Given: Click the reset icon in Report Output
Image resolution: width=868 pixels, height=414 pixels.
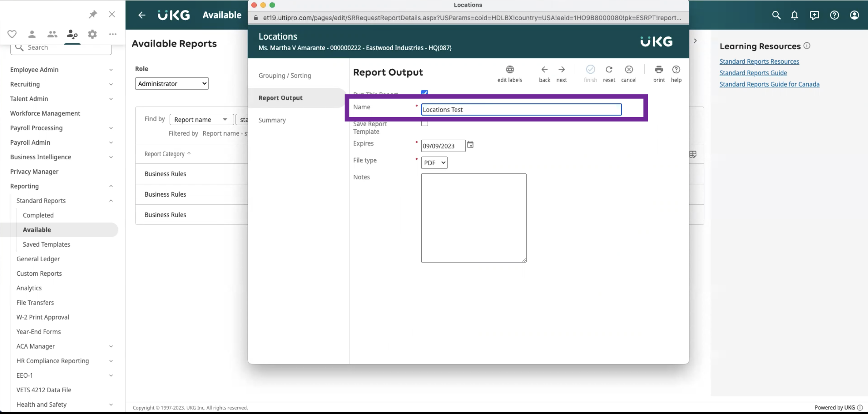Looking at the screenshot, I should point(609,70).
